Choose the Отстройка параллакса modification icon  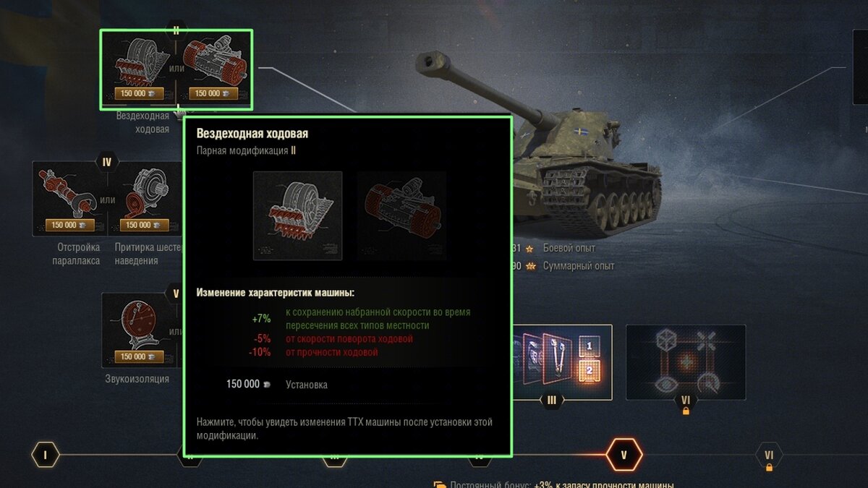69,198
